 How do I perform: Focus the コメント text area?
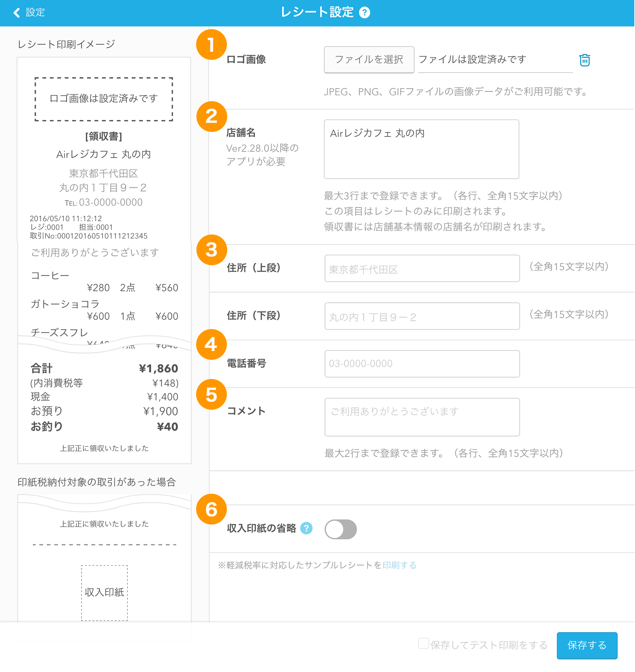[422, 417]
